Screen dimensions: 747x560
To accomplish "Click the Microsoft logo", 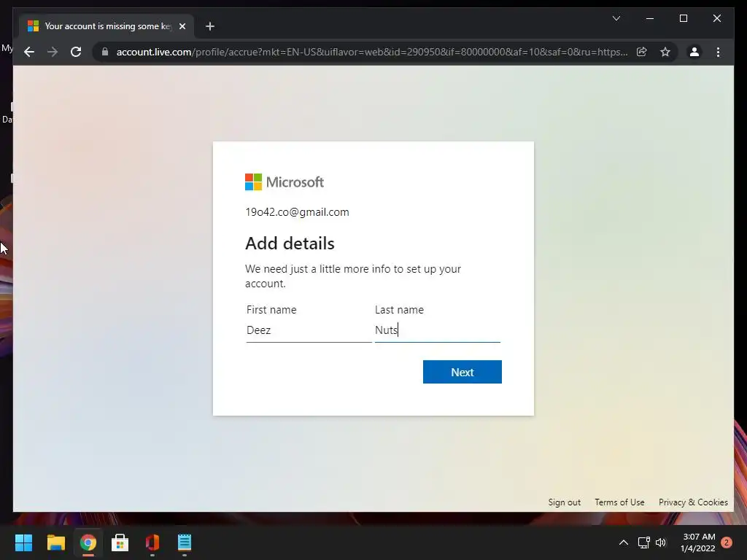I will pyautogui.click(x=285, y=182).
